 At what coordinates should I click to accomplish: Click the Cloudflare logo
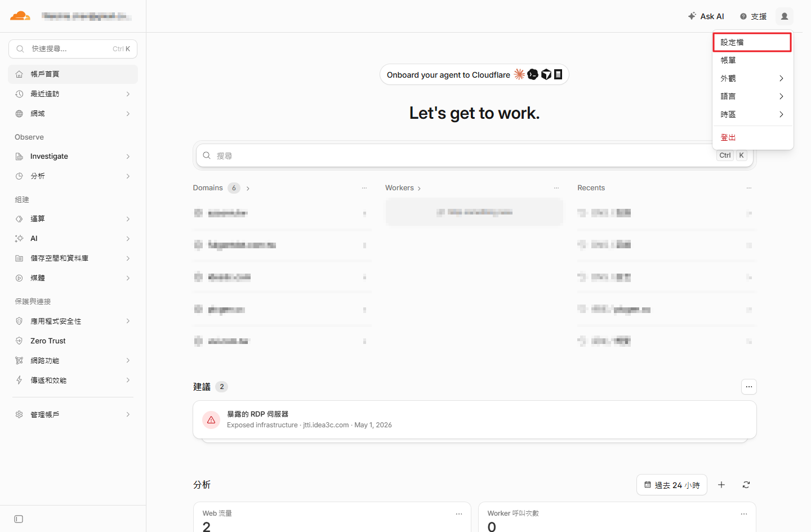click(20, 16)
